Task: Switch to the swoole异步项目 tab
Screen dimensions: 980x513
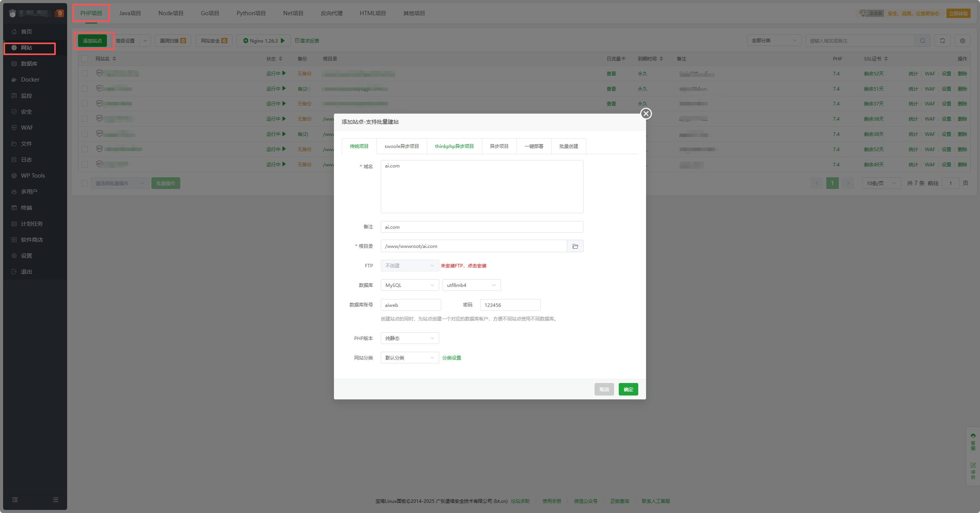Action: tap(401, 146)
